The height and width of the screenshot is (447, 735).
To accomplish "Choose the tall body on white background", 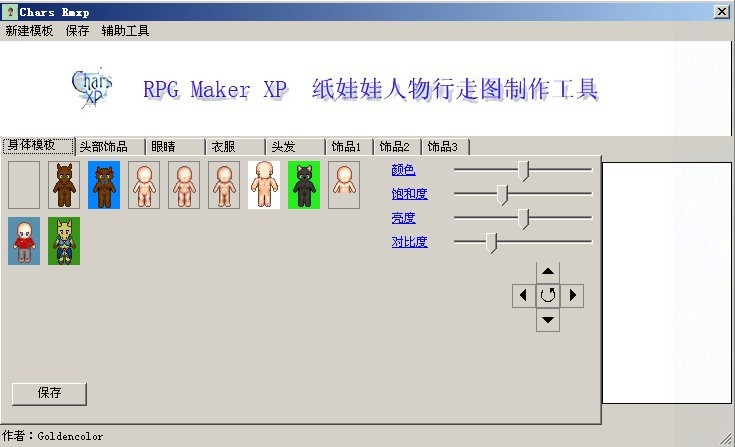I will point(264,185).
